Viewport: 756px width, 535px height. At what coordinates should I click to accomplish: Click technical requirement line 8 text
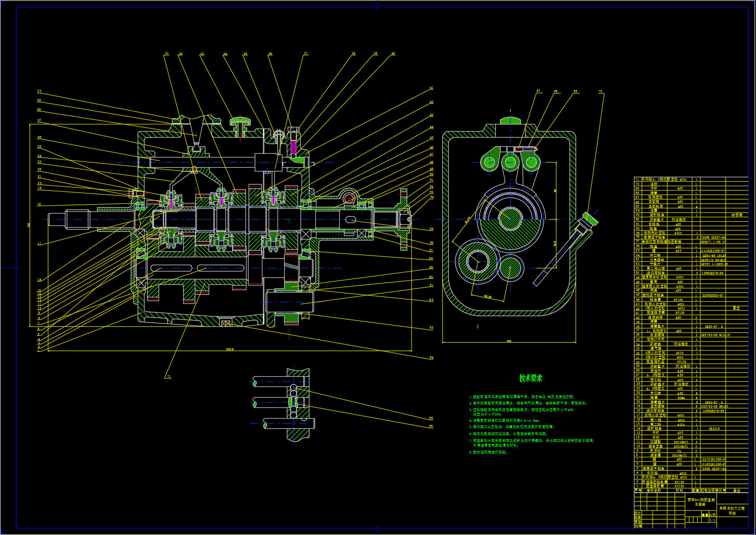coord(489,452)
